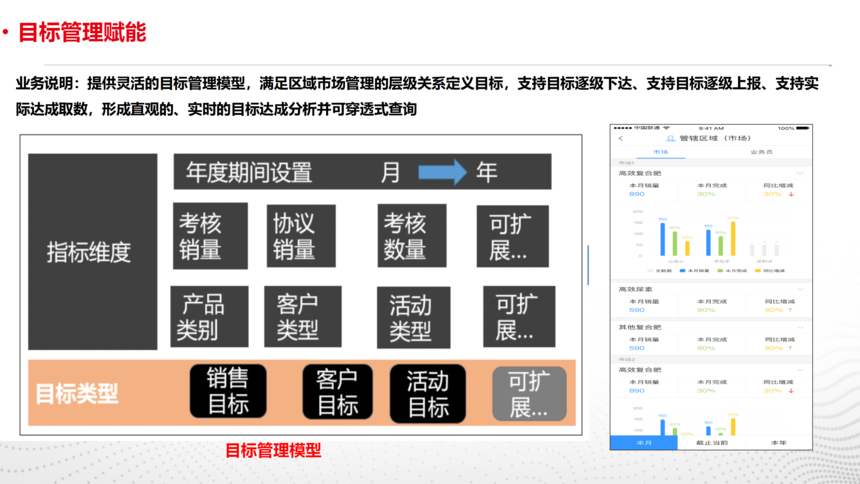860x484 pixels.
Task: Expand the 其他复合肥 section chevron
Action: pos(800,328)
